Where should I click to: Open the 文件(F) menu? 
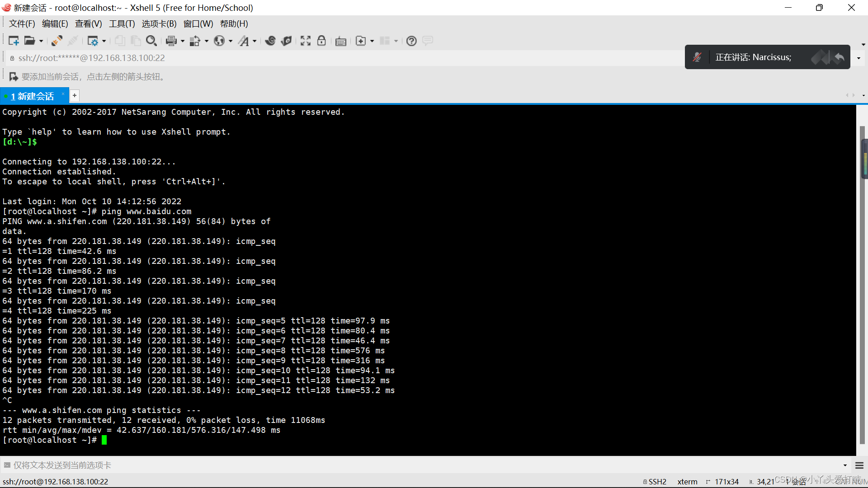[x=22, y=24]
